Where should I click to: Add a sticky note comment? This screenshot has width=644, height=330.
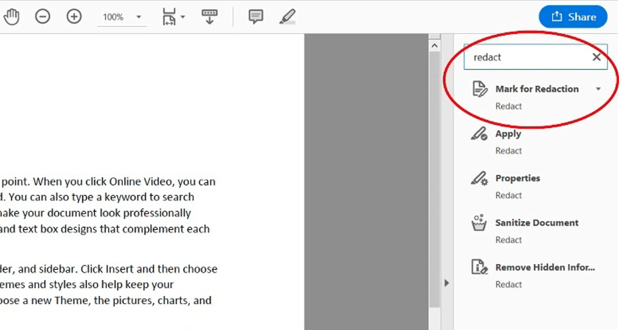pyautogui.click(x=256, y=16)
